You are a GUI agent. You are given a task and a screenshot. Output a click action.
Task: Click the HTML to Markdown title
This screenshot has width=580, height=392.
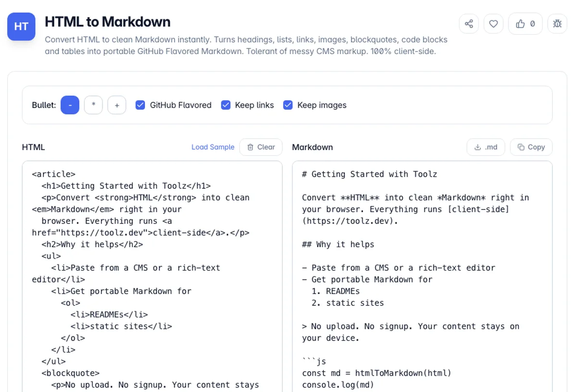[108, 22]
